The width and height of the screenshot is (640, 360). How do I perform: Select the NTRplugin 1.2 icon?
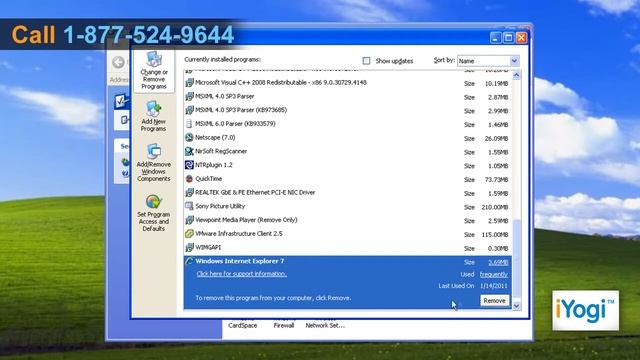point(189,165)
